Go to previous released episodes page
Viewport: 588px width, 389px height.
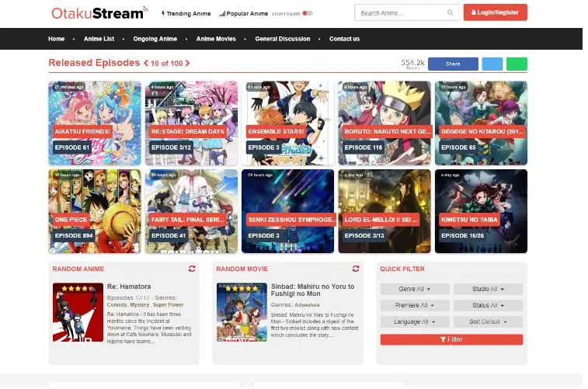pos(146,64)
